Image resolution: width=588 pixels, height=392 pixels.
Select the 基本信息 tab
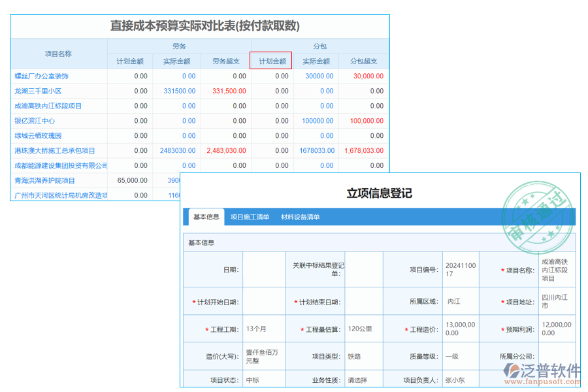[205, 216]
